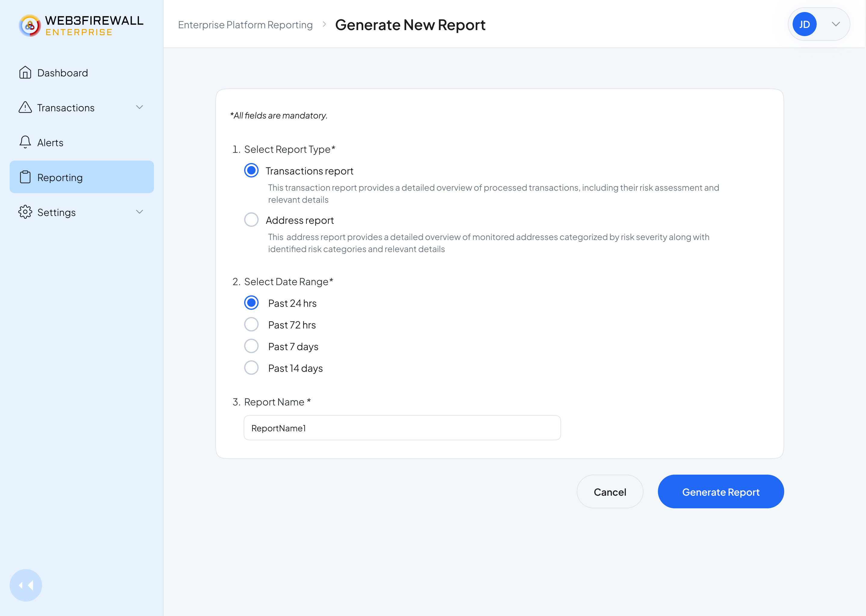Screen dimensions: 866x616
Task: Click the 'Select Date Range*' label
Action: pyautogui.click(x=289, y=282)
